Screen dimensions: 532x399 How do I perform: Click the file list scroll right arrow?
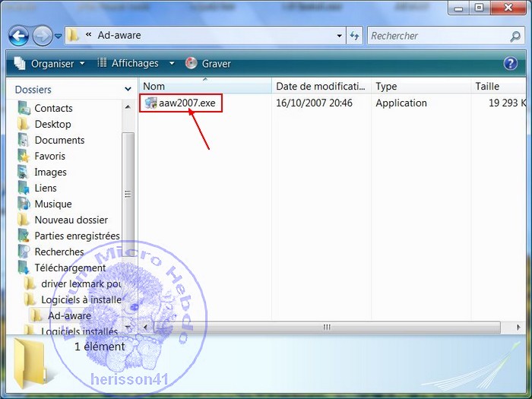518,328
